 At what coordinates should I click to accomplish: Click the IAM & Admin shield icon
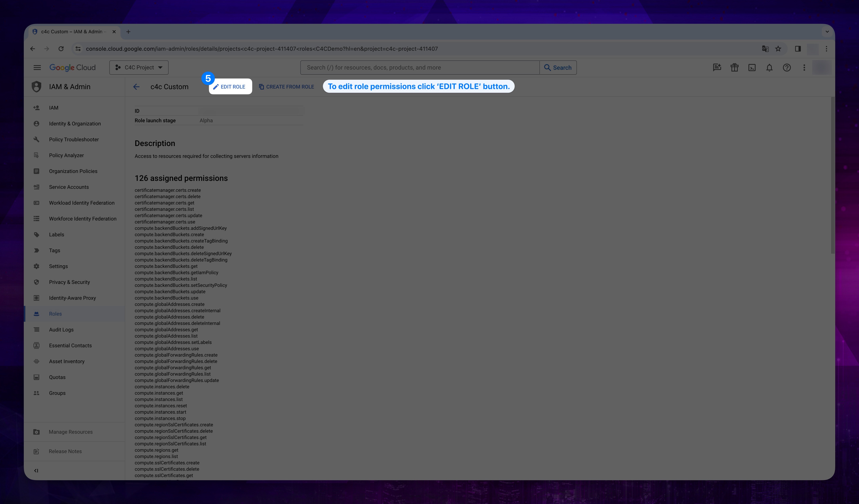(x=36, y=87)
